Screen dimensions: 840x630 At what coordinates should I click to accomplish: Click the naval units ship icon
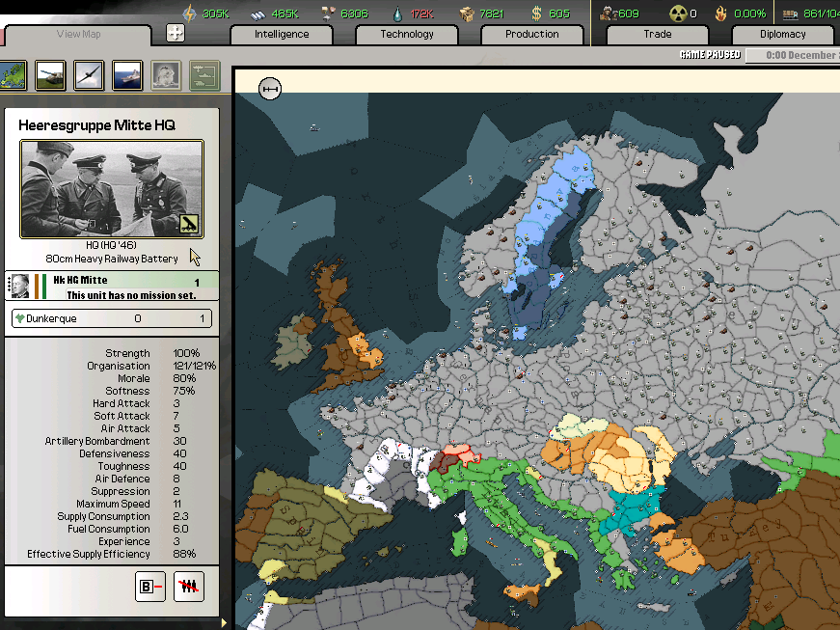pos(127,75)
